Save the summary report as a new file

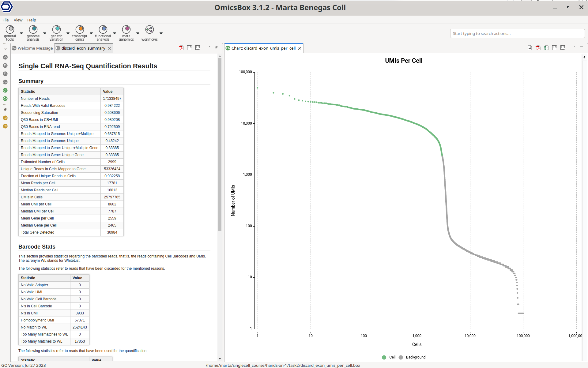click(x=198, y=48)
